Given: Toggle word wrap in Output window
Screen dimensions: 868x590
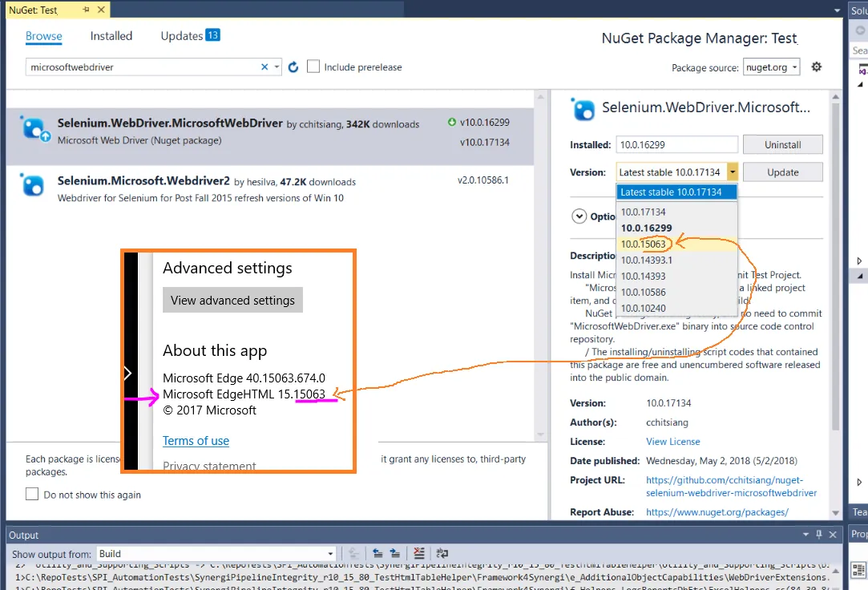Looking at the screenshot, I should click(442, 553).
